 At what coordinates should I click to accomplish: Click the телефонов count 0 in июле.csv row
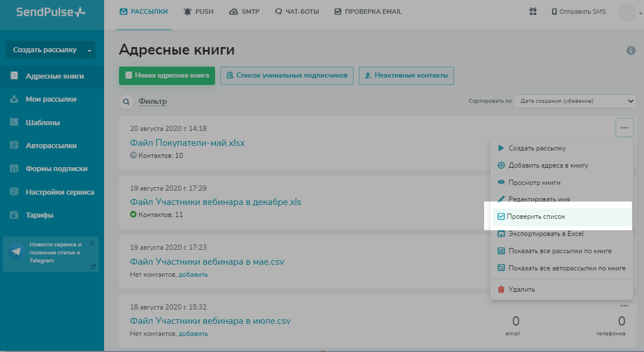(x=622, y=321)
